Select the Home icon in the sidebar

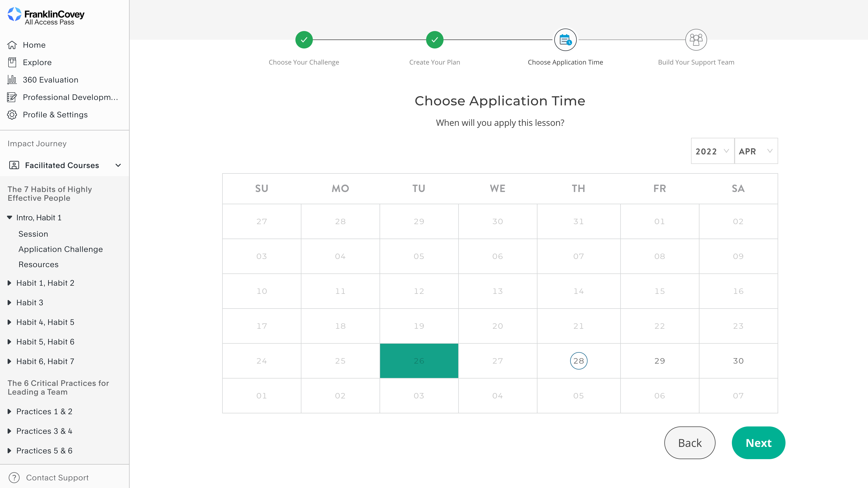(x=12, y=44)
